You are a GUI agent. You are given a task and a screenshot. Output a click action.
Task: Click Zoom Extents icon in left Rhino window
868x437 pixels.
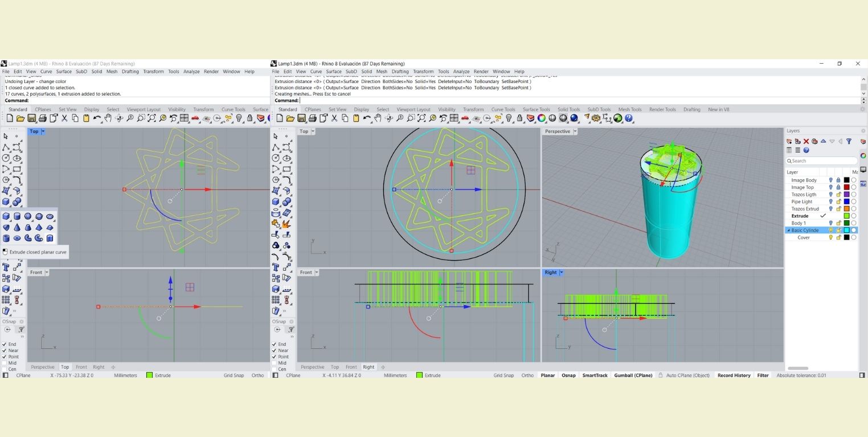point(152,118)
